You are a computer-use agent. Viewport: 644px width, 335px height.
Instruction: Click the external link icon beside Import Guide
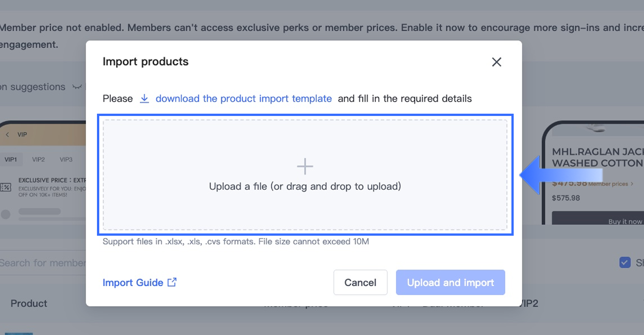[172, 282]
